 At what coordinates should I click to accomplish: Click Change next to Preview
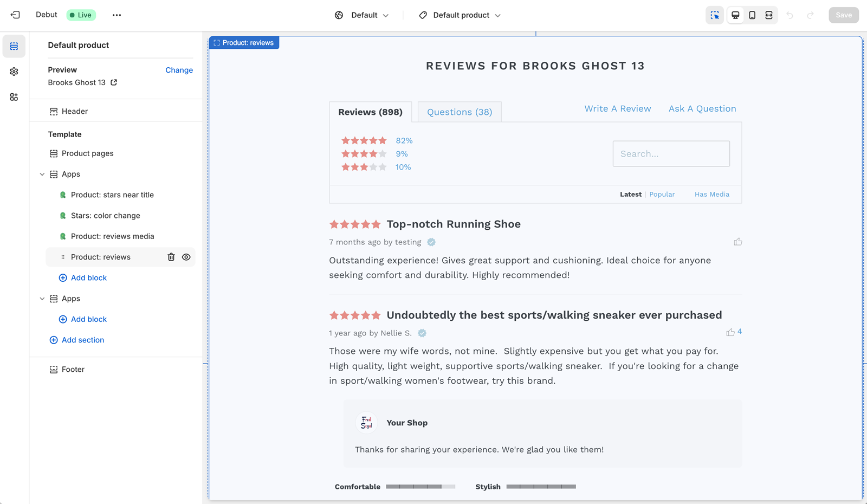click(x=179, y=70)
